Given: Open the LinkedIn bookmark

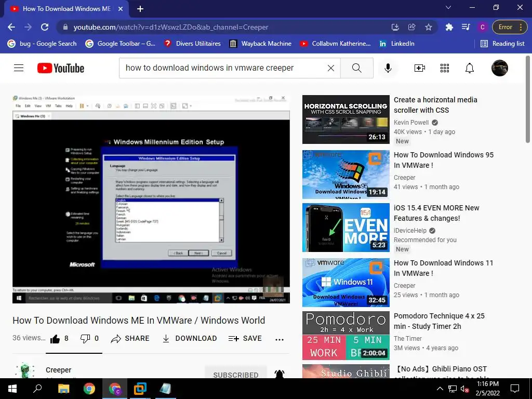Looking at the screenshot, I should coord(397,44).
